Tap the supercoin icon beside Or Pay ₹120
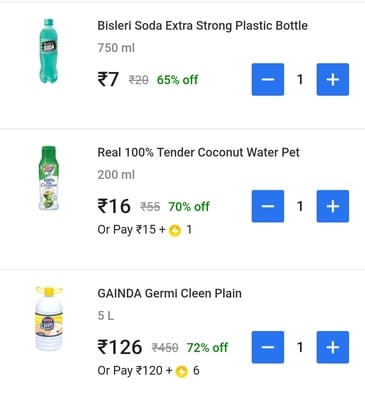 pyautogui.click(x=182, y=371)
